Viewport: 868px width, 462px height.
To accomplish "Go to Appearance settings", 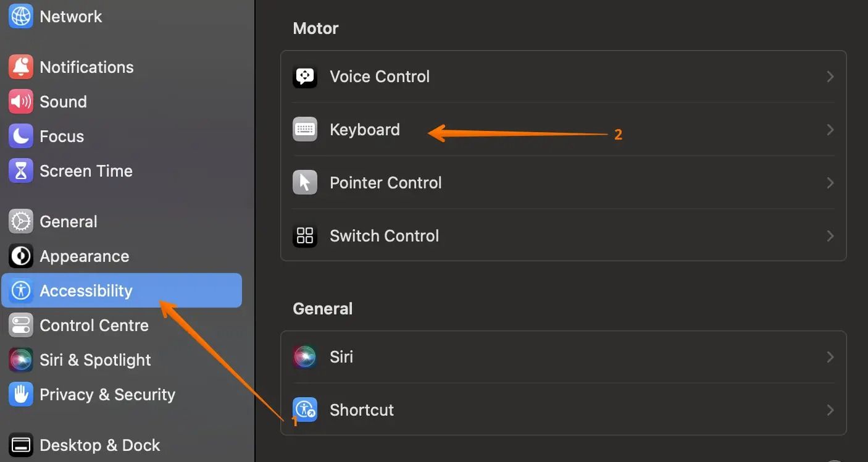I will (84, 256).
